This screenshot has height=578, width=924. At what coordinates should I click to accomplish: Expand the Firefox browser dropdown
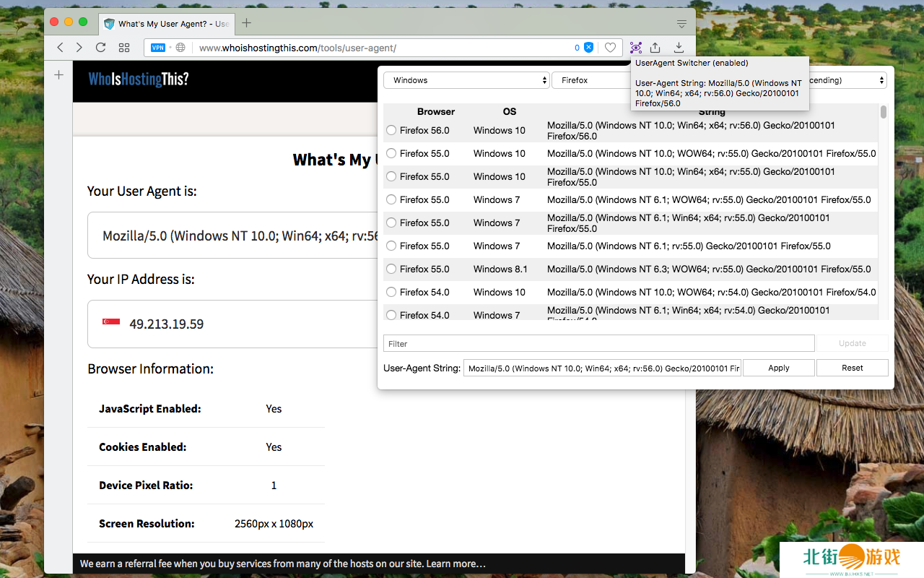point(588,80)
